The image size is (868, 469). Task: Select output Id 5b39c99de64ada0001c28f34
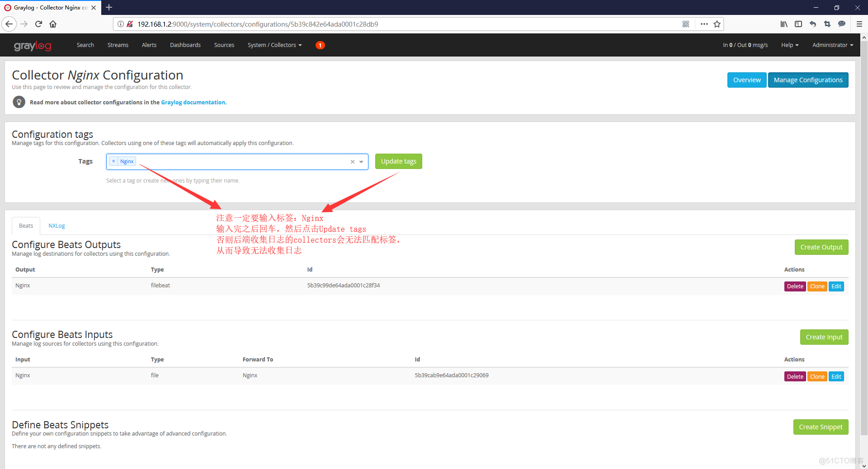pyautogui.click(x=344, y=286)
